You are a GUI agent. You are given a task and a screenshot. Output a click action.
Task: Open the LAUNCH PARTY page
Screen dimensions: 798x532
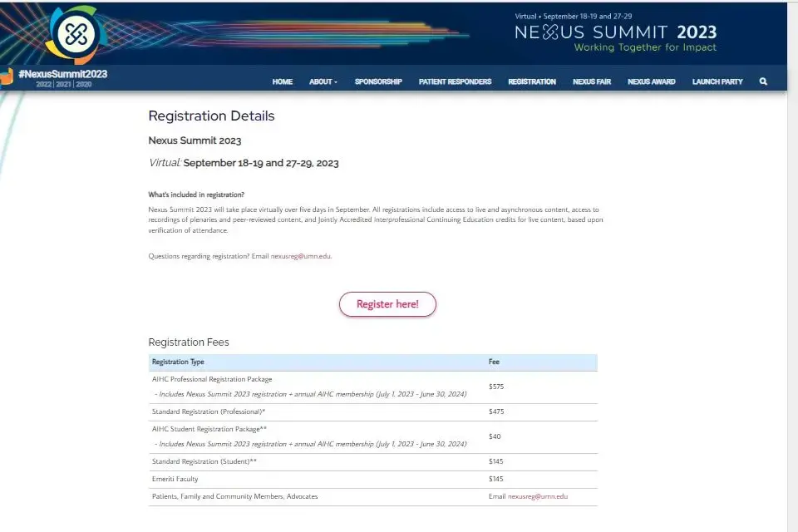tap(717, 81)
